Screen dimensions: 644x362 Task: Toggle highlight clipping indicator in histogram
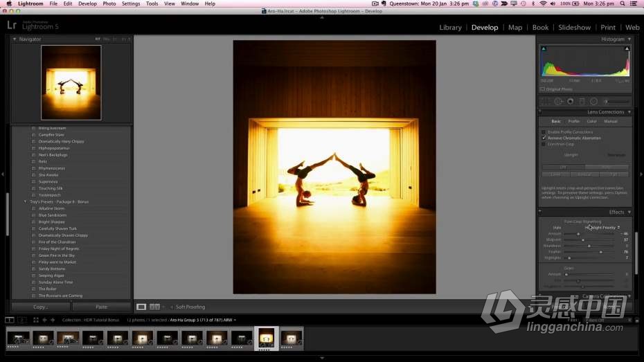(627, 48)
